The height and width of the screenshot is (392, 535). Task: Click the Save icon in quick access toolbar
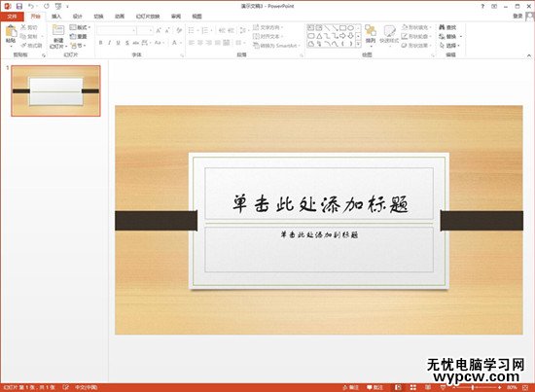point(19,6)
